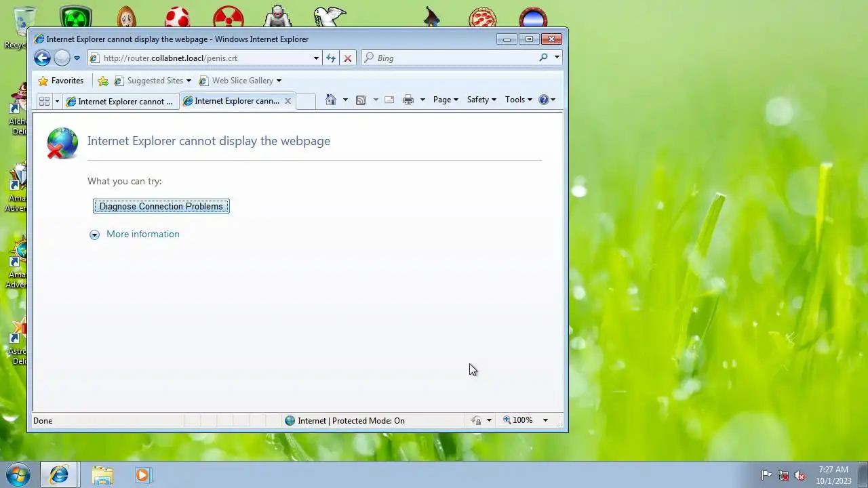
Task: Expand the More information arrow icon
Action: (x=94, y=235)
